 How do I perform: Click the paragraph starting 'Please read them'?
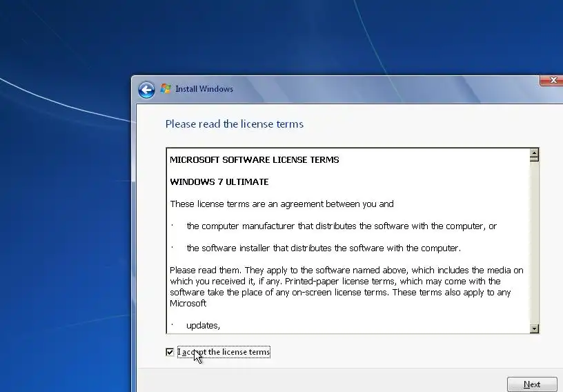346,286
